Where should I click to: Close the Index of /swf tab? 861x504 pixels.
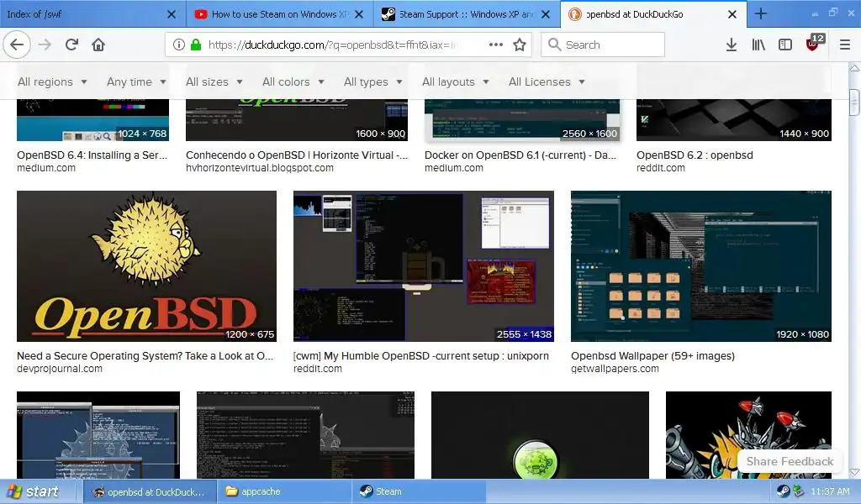172,14
